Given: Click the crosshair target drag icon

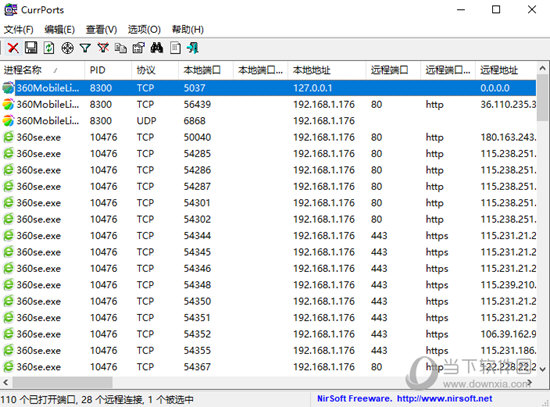Looking at the screenshot, I should click(x=67, y=48).
